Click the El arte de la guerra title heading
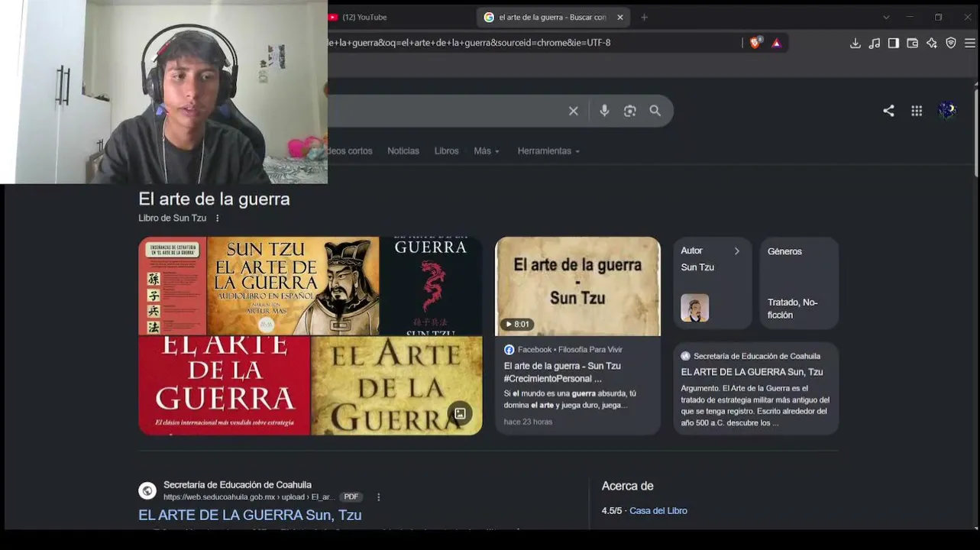The image size is (980, 550). (x=214, y=199)
